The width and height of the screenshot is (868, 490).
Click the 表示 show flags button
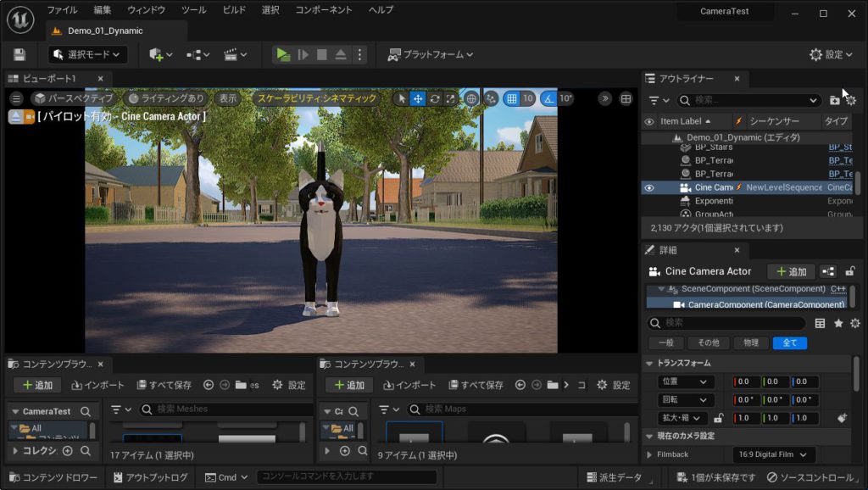click(228, 98)
